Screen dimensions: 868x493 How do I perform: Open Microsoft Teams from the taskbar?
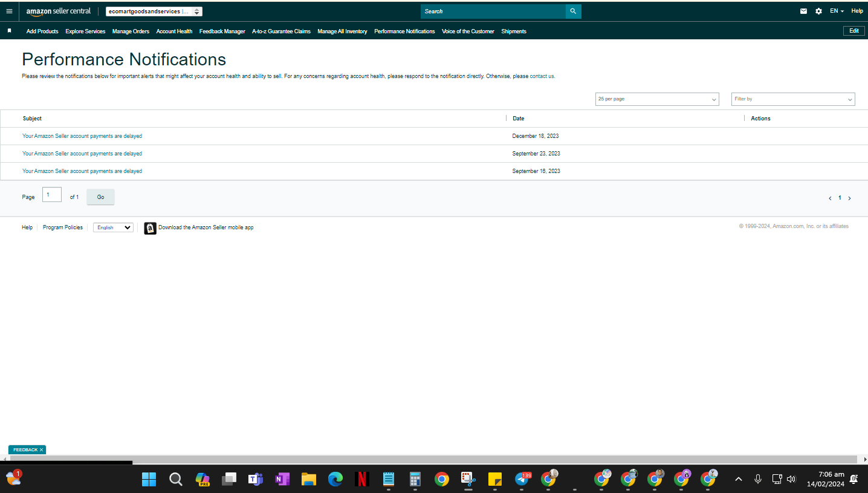(x=255, y=480)
